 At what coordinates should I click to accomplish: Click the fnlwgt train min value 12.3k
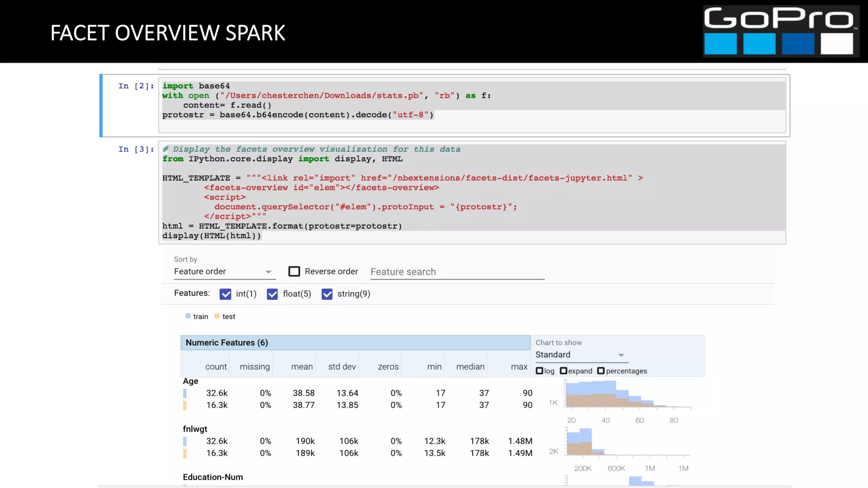click(x=435, y=441)
